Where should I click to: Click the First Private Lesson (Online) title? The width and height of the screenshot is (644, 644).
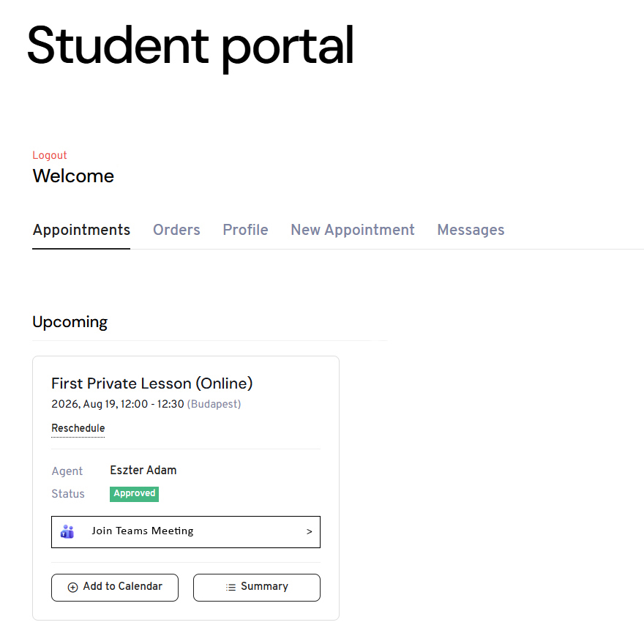tap(152, 383)
